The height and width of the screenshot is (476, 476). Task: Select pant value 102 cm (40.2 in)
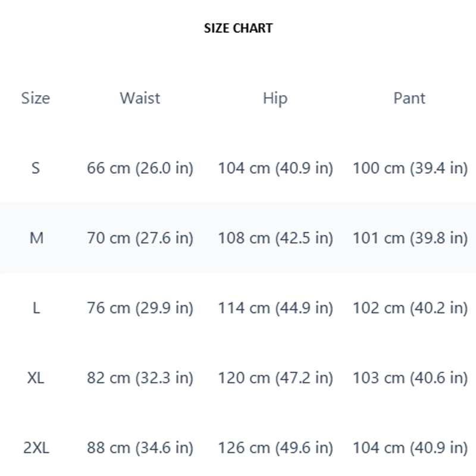(410, 308)
